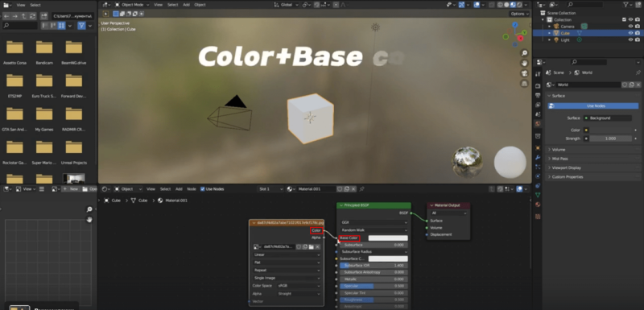Click the red X axis on the navigation gizmo
Screen dimensions: 644x310
(521, 38)
